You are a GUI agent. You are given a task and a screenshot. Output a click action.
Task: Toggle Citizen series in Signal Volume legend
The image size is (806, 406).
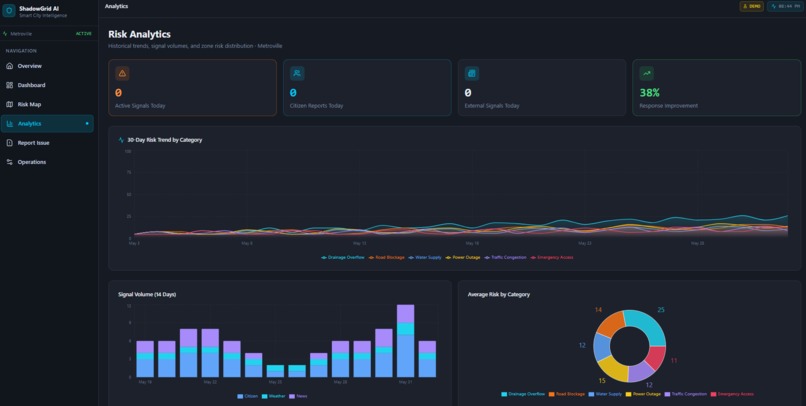click(x=248, y=396)
